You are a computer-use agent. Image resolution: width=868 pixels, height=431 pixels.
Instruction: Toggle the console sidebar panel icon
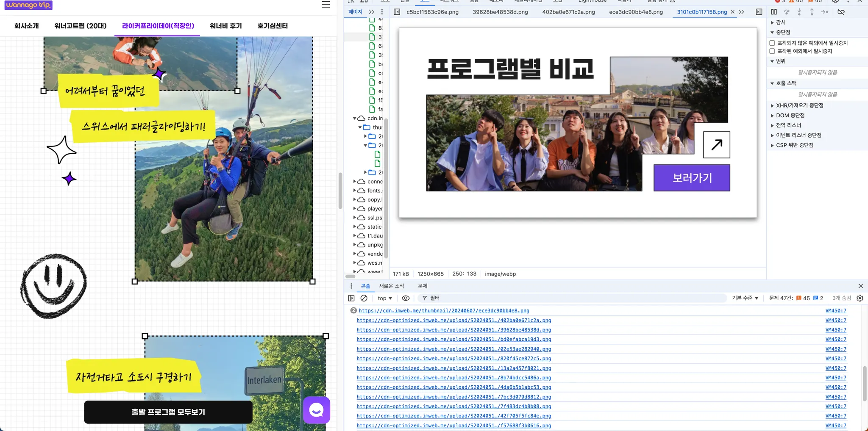(x=351, y=298)
